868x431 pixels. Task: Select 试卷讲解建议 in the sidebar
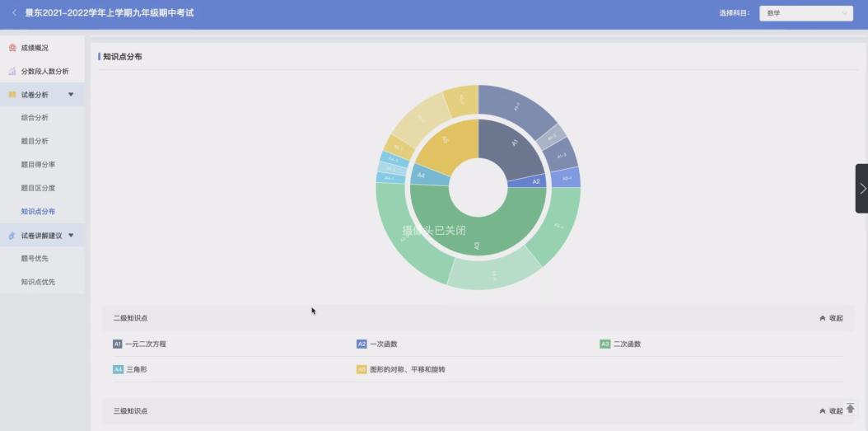[x=41, y=236]
